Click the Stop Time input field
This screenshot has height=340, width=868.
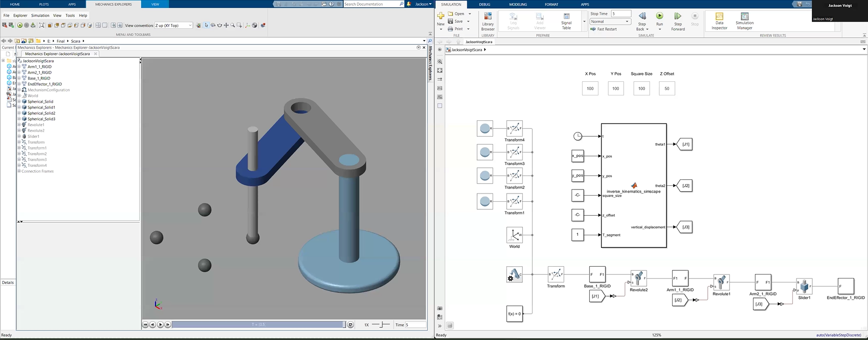621,14
